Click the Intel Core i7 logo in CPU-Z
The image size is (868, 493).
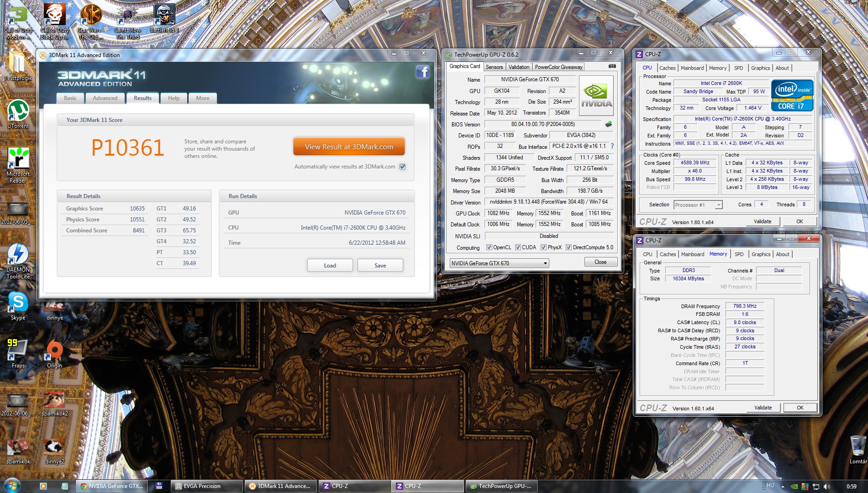pos(792,96)
